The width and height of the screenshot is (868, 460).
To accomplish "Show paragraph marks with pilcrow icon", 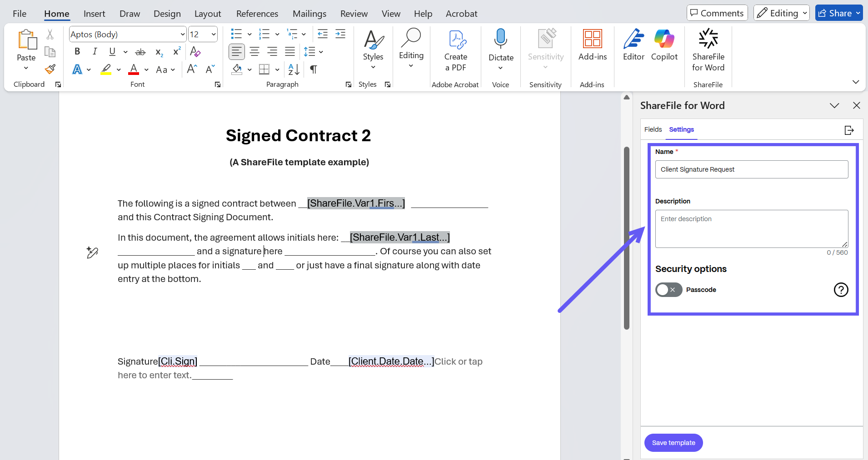I will [x=313, y=69].
